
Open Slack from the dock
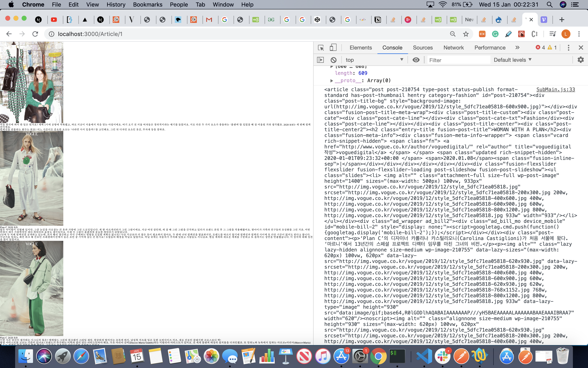click(443, 356)
